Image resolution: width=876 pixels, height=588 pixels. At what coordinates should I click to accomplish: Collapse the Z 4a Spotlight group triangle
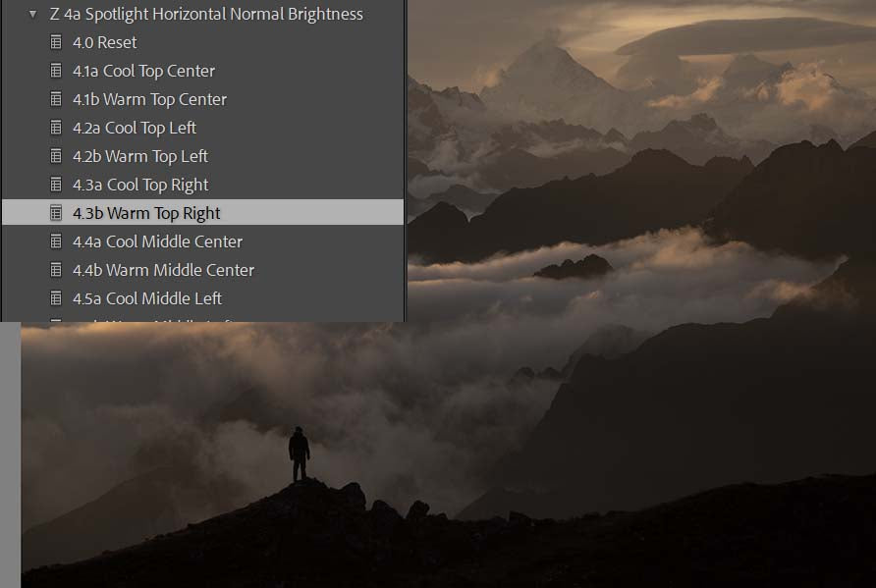coord(32,15)
